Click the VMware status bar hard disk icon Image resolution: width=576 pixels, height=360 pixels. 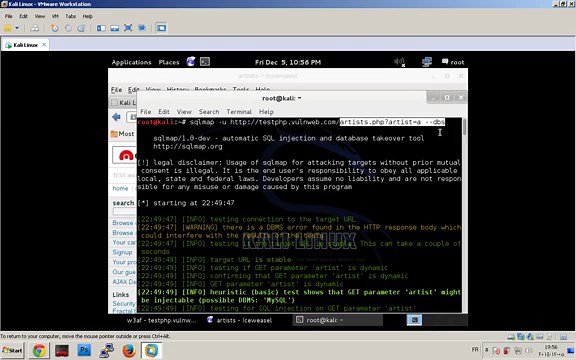(x=511, y=336)
